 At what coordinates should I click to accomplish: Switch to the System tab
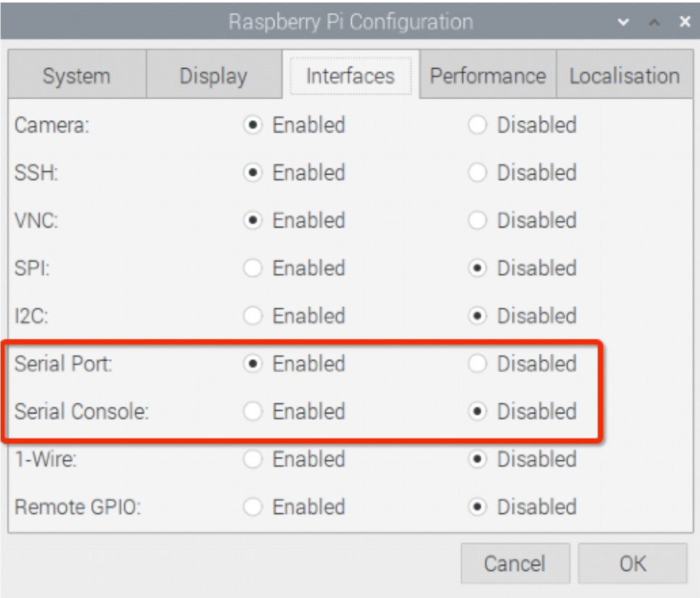tap(77, 75)
